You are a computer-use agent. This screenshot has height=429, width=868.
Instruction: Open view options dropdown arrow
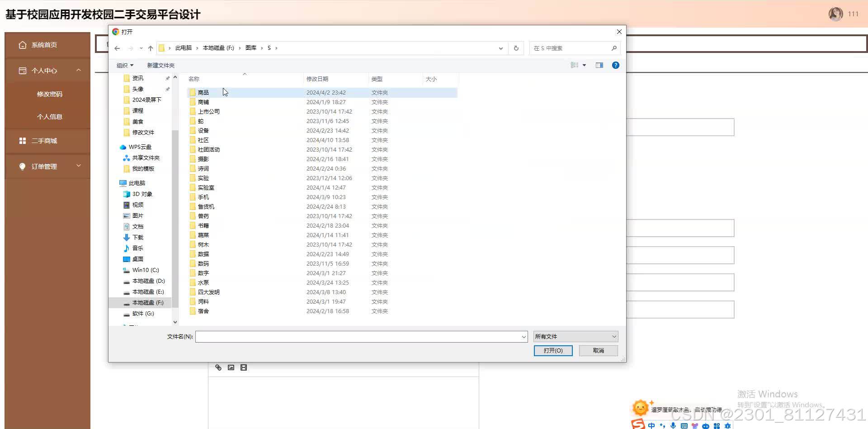tap(584, 65)
